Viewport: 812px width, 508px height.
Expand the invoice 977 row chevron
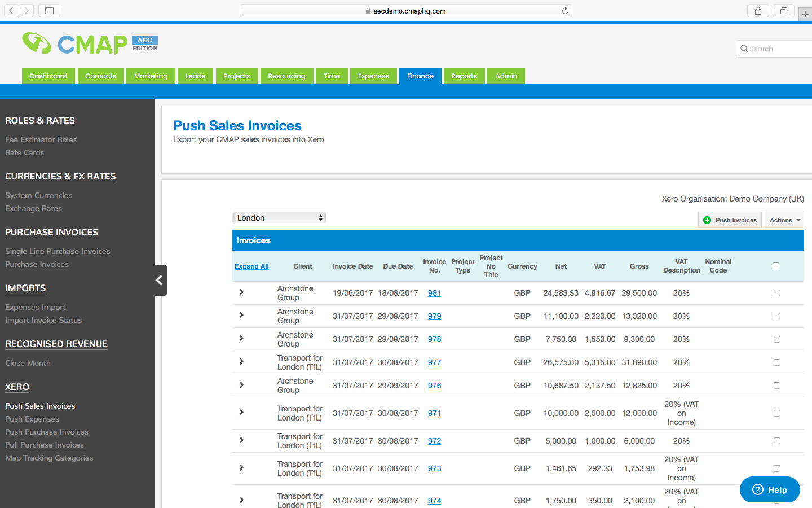(241, 362)
